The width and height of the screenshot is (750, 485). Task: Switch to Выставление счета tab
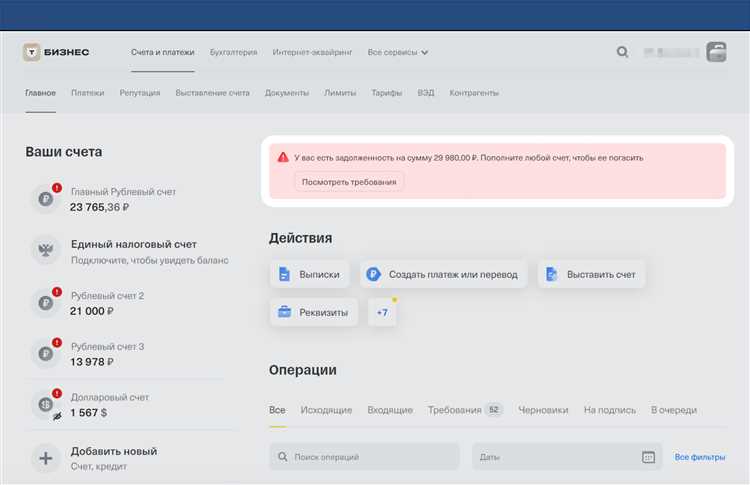[x=212, y=93]
